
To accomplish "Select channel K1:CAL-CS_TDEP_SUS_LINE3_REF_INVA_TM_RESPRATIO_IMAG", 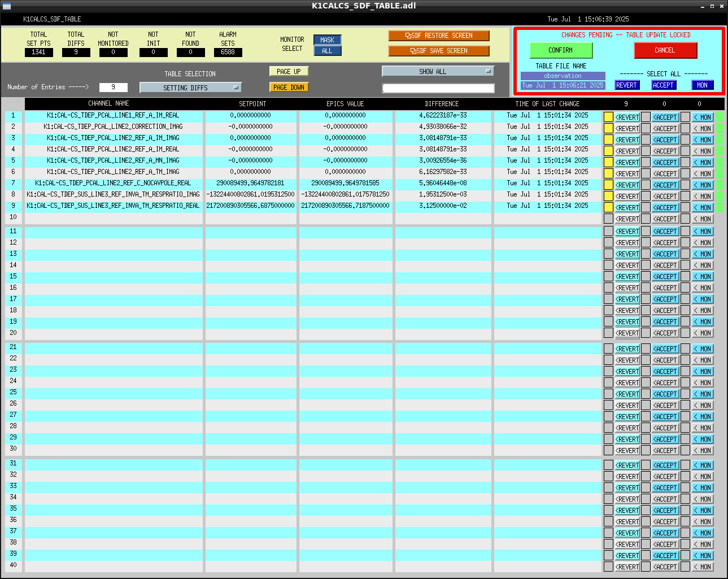I will 114,194.
